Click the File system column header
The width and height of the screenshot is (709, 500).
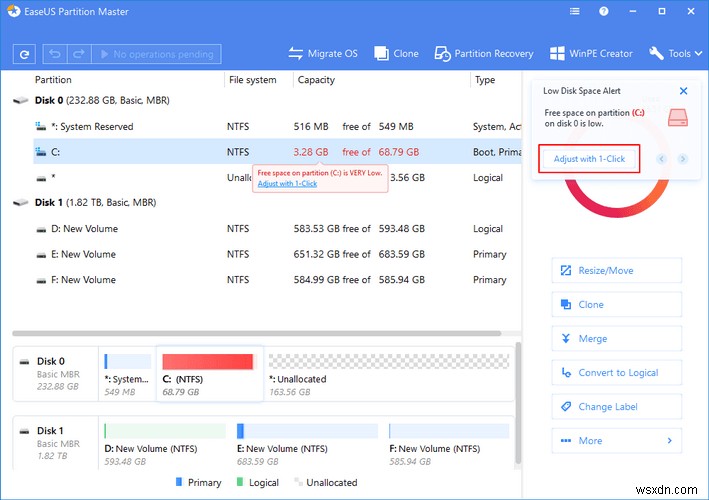tap(252, 80)
